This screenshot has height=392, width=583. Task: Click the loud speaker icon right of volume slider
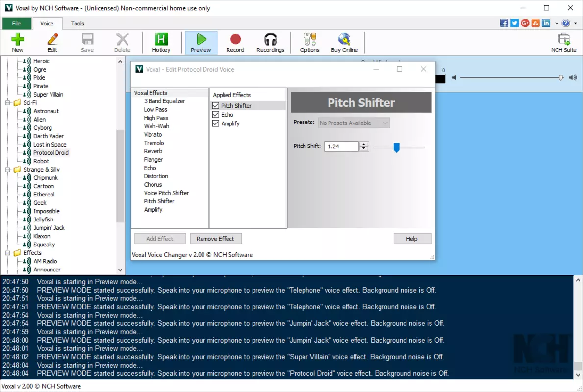point(573,77)
